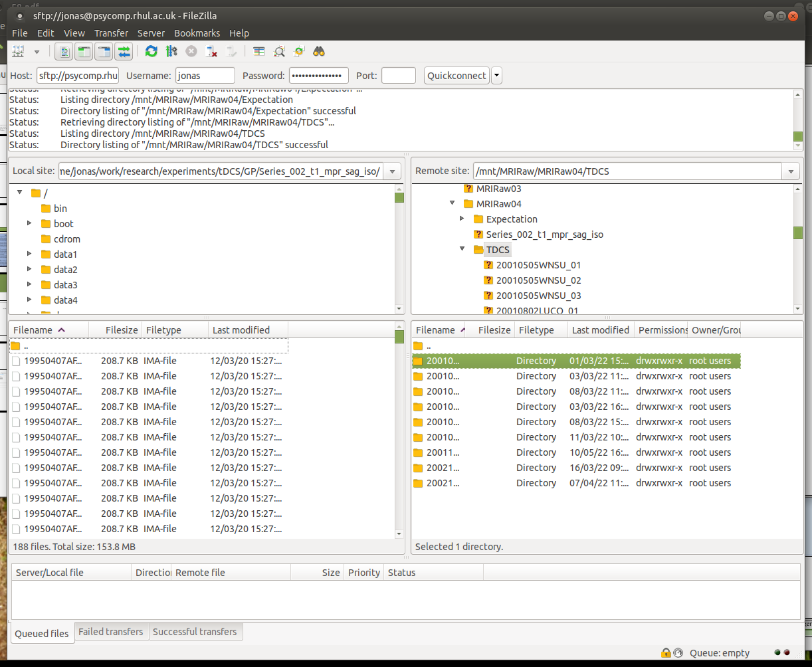The height and width of the screenshot is (667, 812).
Task: Collapse the TDCS folder in remote tree
Action: [462, 249]
